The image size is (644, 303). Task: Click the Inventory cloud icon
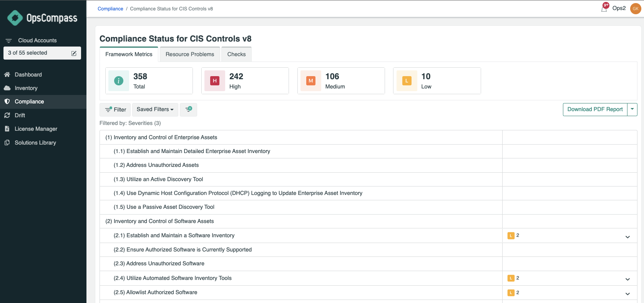tap(7, 88)
